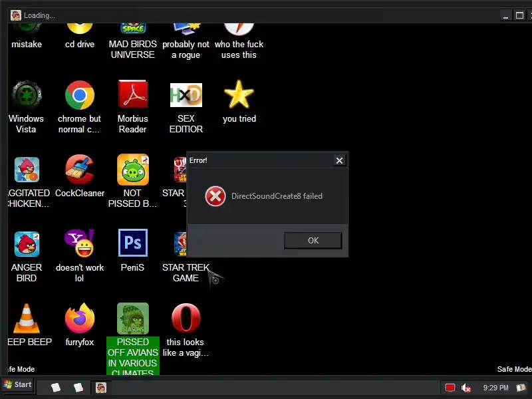
Task: Launch the 'doesn't work lol' Yahoo Messenger icon
Action: pos(79,243)
